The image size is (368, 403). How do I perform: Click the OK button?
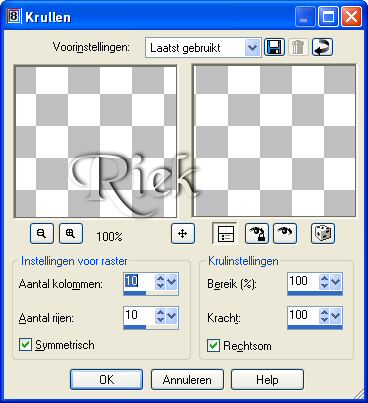[106, 379]
